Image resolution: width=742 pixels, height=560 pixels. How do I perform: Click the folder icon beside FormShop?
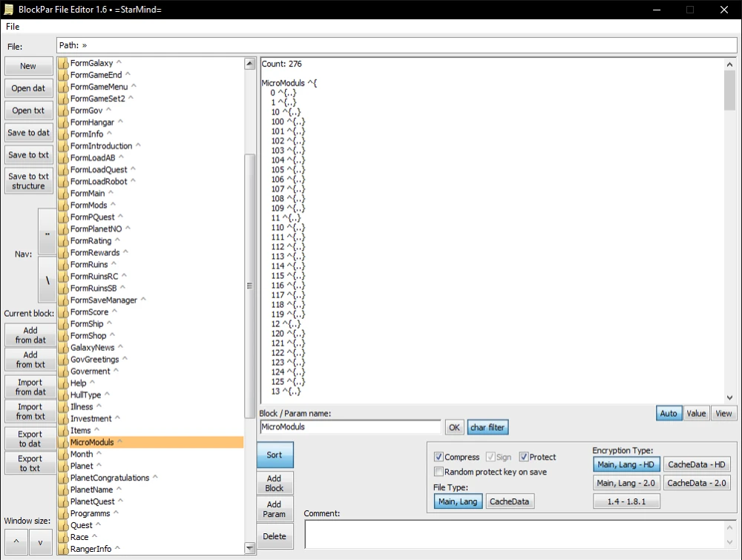63,336
